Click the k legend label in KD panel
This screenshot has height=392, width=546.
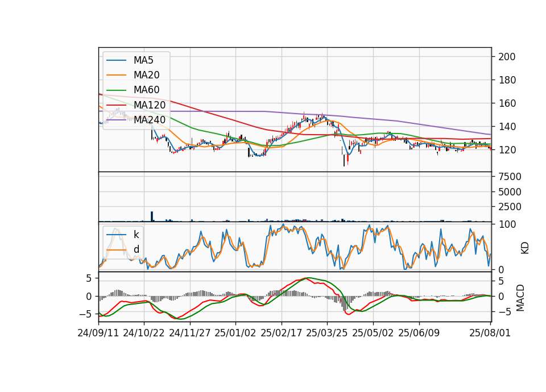pos(136,235)
